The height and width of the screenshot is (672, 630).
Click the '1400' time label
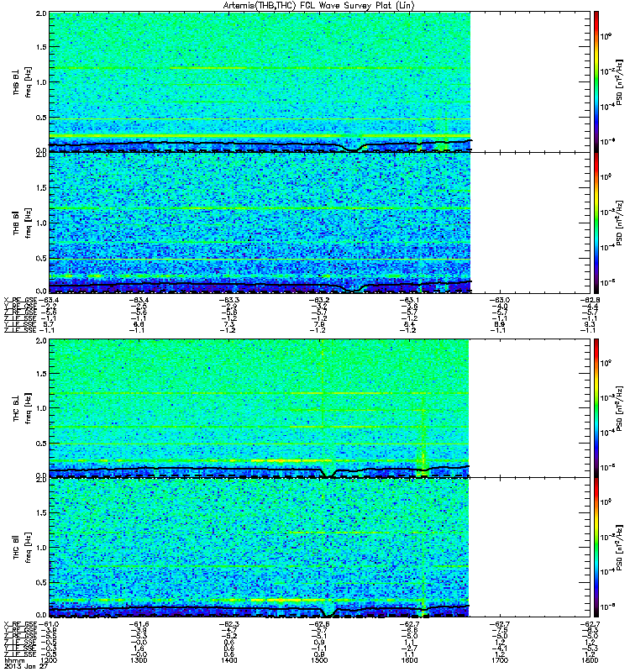(229, 660)
